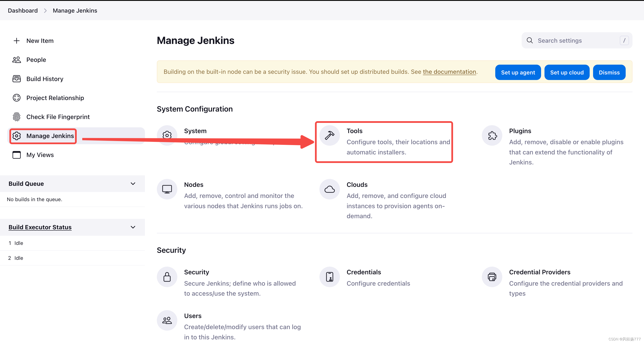
Task: Click the My Views window icon
Action: point(16,155)
